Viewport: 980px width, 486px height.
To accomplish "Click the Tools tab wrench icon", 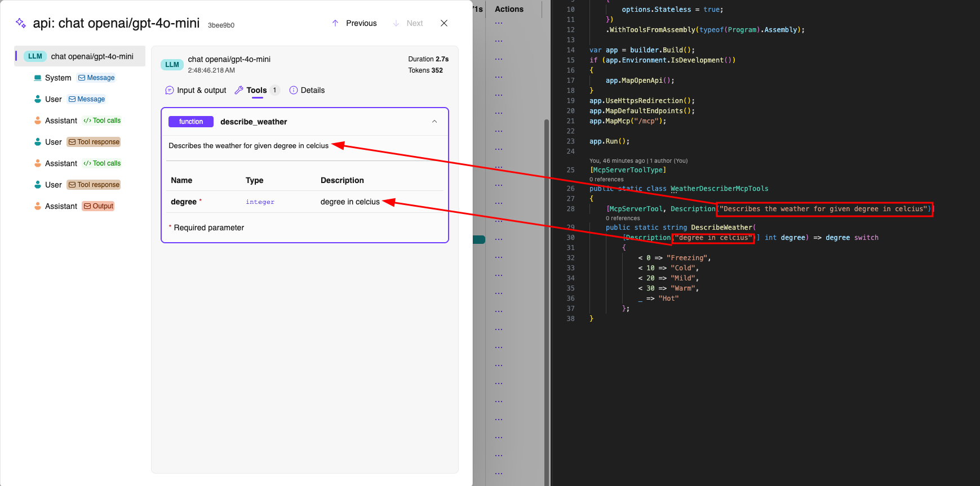I will 239,90.
